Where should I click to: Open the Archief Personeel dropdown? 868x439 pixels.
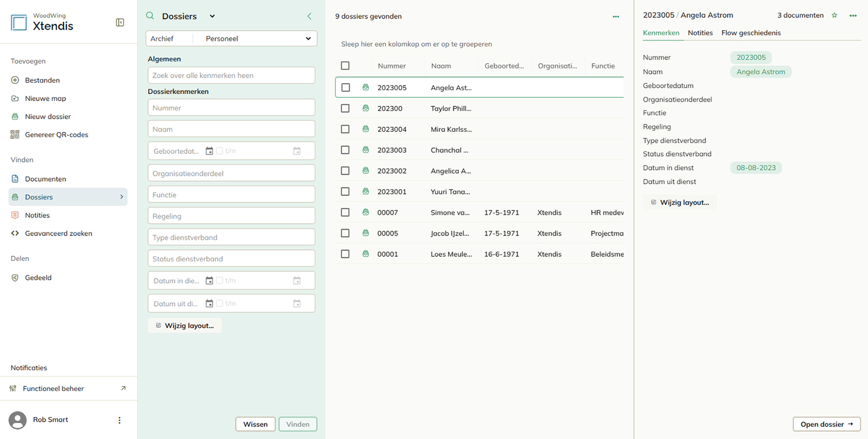pyautogui.click(x=231, y=39)
